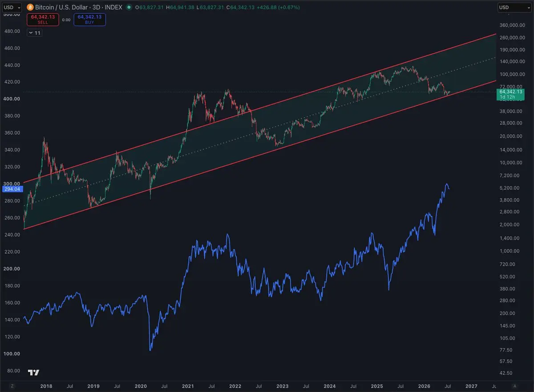
Task: Click the 2022 label on the time axis
Action: click(x=235, y=386)
